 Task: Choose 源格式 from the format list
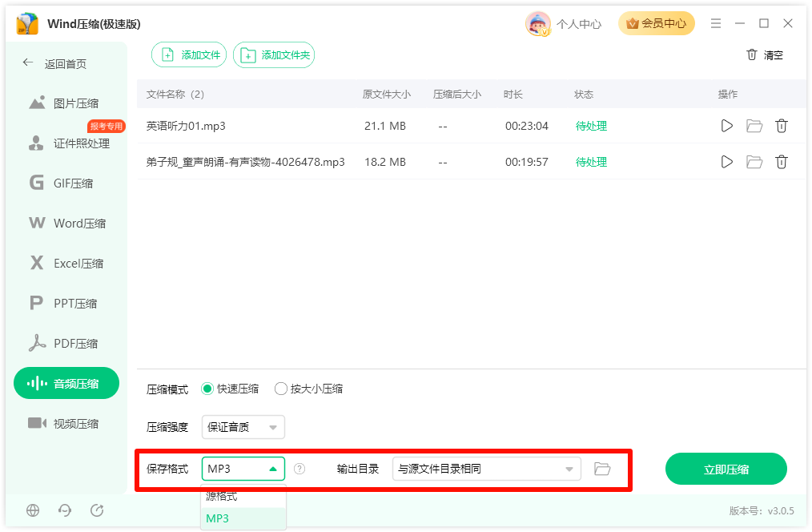(243, 496)
